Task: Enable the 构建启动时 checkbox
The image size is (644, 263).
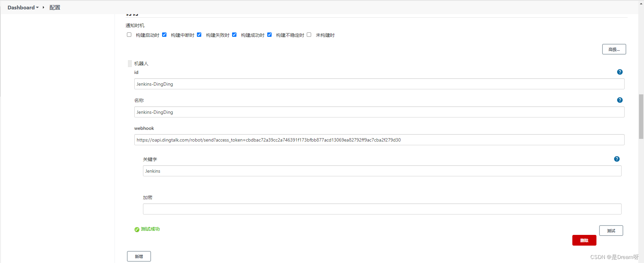Action: [x=129, y=35]
